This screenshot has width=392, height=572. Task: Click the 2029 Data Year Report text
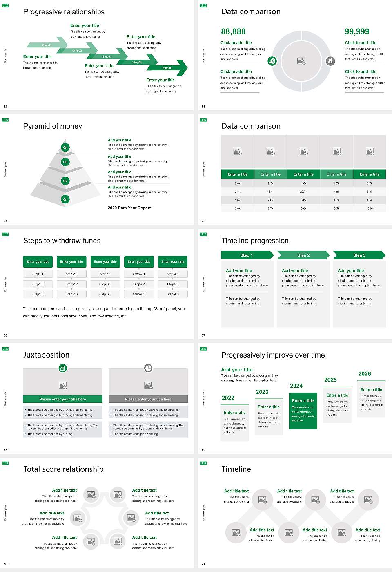129,208
